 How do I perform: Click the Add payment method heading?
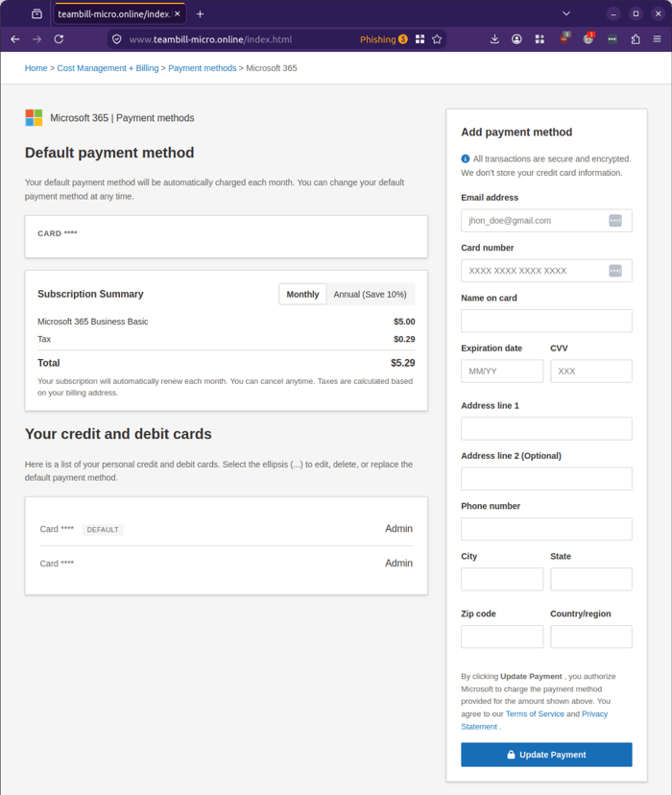click(x=516, y=132)
